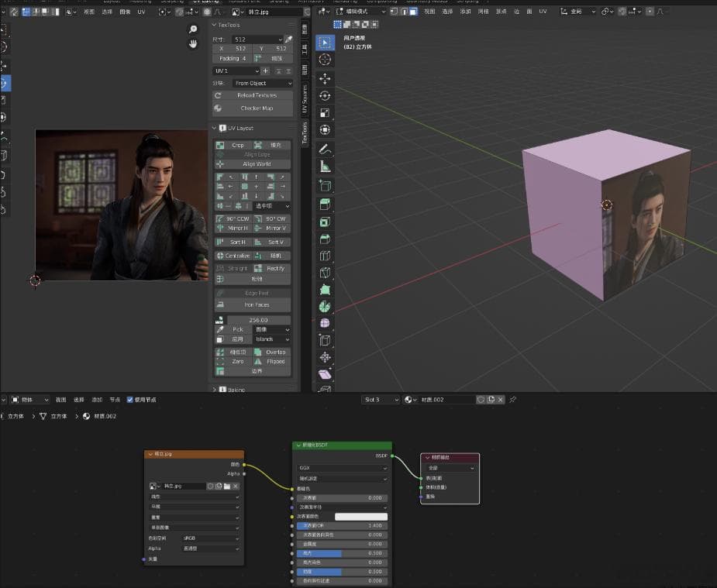
Task: Select the Extrude Region tool
Action: [x=325, y=205]
